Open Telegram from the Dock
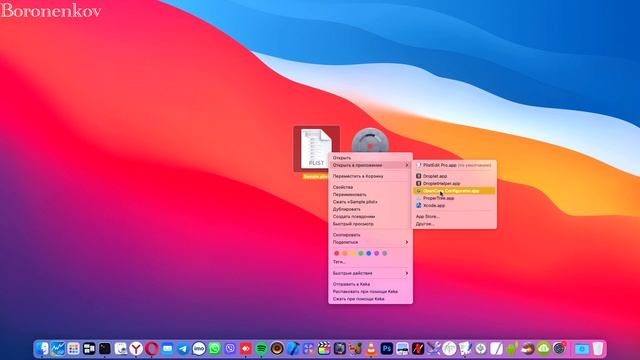Screen dimensions: 640x360 coord(183,349)
